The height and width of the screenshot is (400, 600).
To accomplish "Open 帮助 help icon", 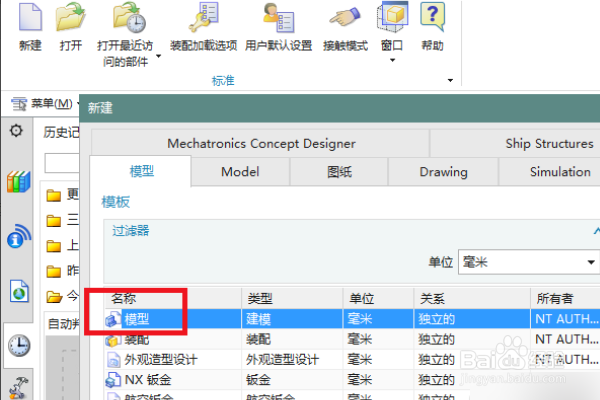I will [432, 16].
